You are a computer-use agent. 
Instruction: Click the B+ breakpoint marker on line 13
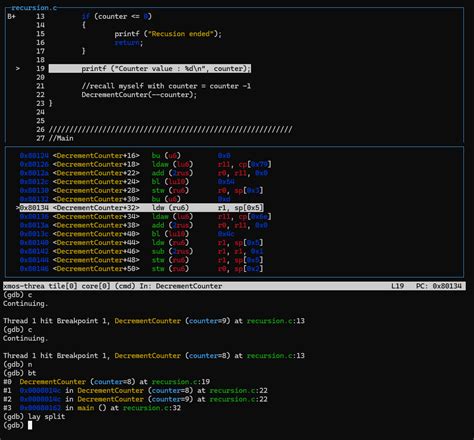point(11,16)
